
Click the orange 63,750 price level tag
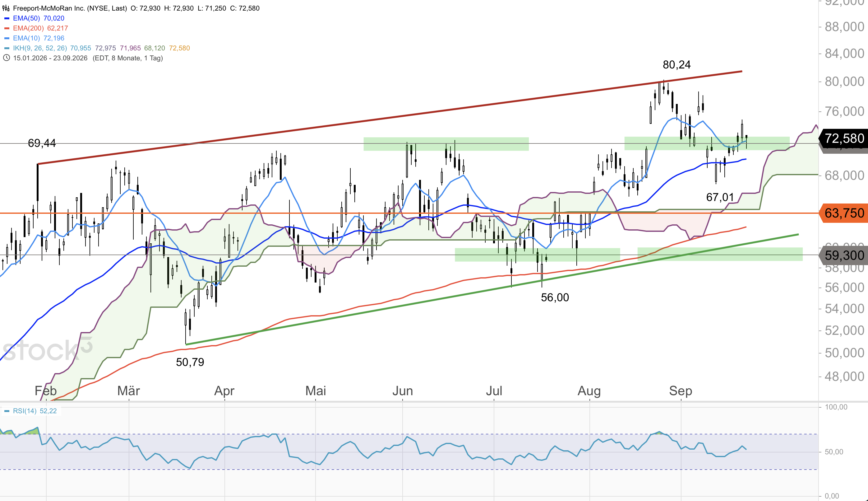click(844, 213)
